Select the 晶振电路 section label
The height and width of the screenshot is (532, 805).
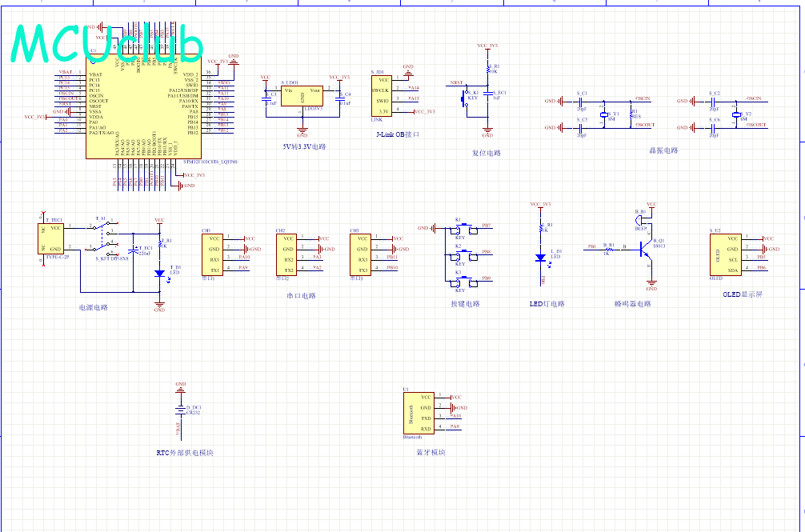pos(663,150)
